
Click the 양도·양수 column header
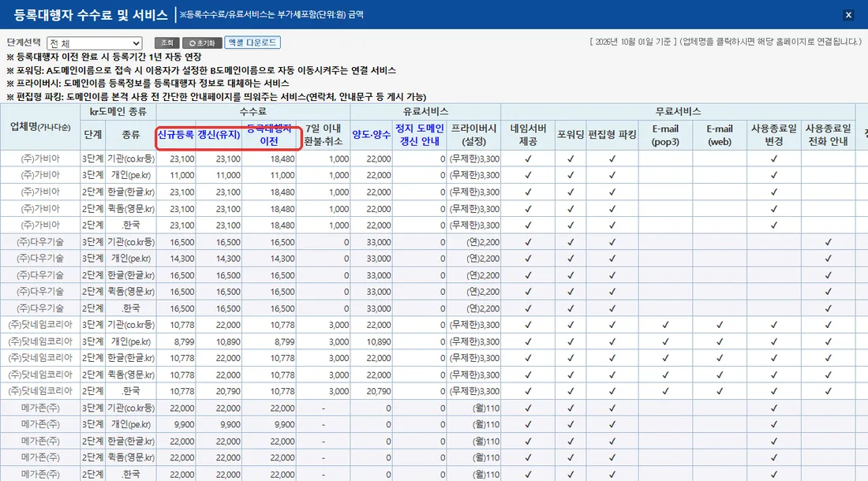click(371, 134)
